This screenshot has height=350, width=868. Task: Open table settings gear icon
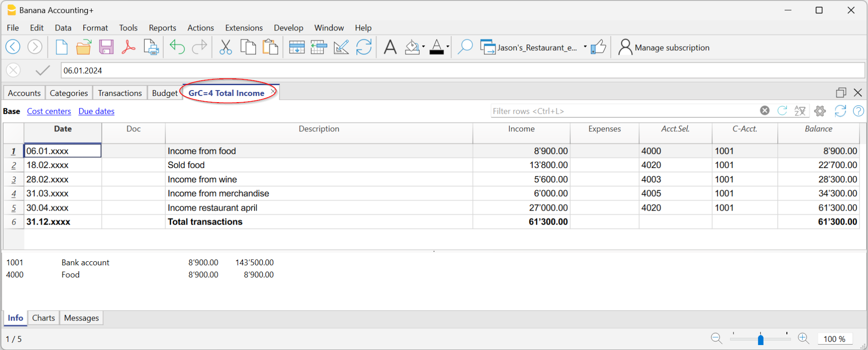pyautogui.click(x=820, y=111)
